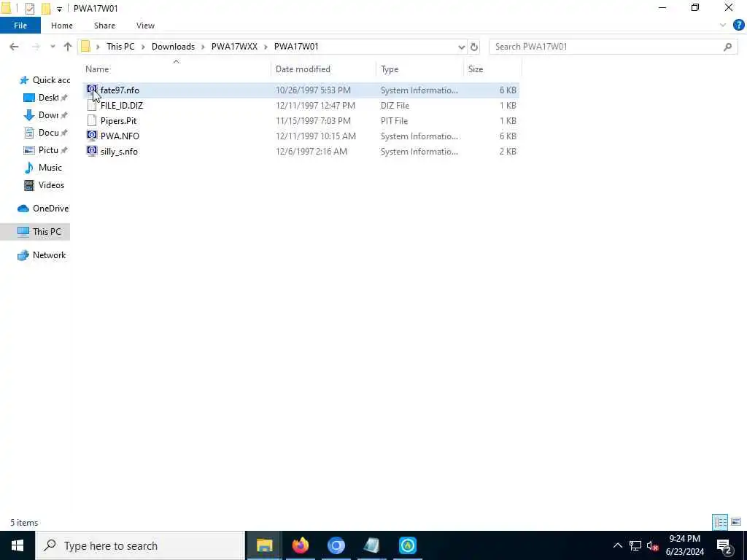747x560 pixels.
Task: Click PWA17W01 in address breadcrumb
Action: click(x=296, y=47)
